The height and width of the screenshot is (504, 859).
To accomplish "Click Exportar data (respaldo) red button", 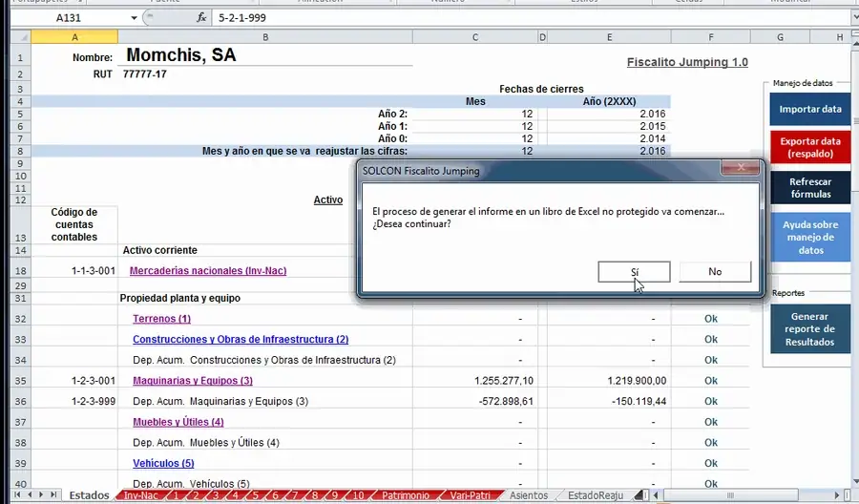I will [810, 147].
